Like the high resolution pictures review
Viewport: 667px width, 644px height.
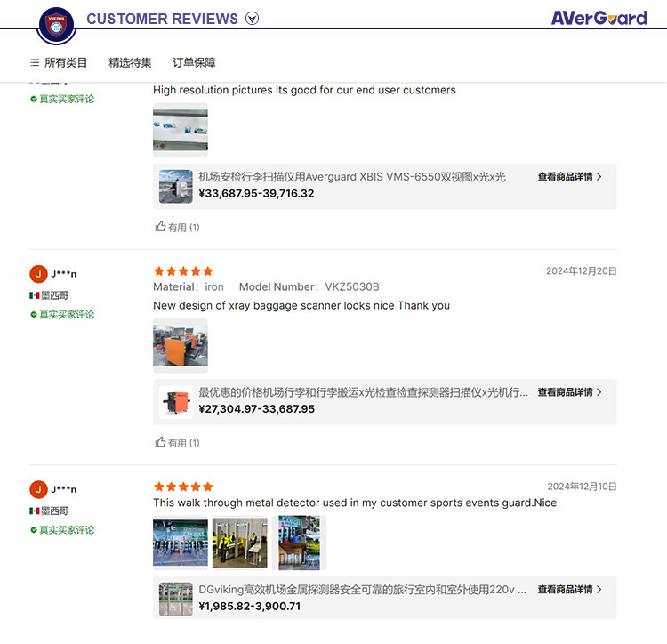[177, 227]
